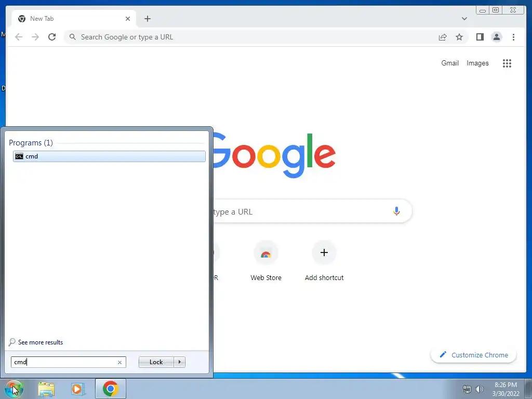Image resolution: width=532 pixels, height=399 pixels.
Task: Select the New Tab tab
Action: point(74,19)
